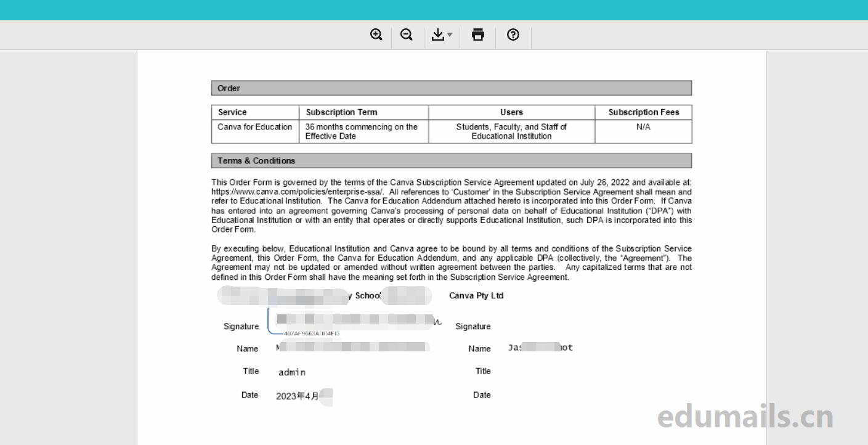Click the 2023年4月 date value
The height and width of the screenshot is (445, 868).
(298, 396)
